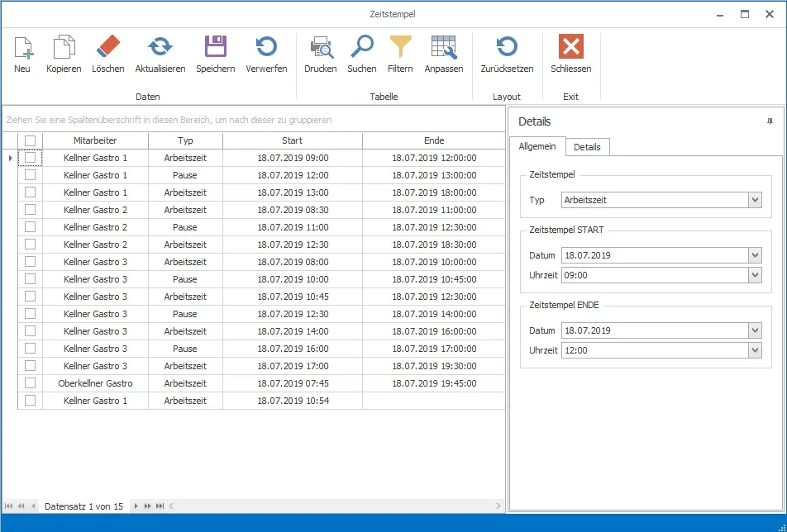This screenshot has height=532, width=787.
Task: Expand the Typ dropdown showing Arbeitszeit
Action: pos(754,200)
